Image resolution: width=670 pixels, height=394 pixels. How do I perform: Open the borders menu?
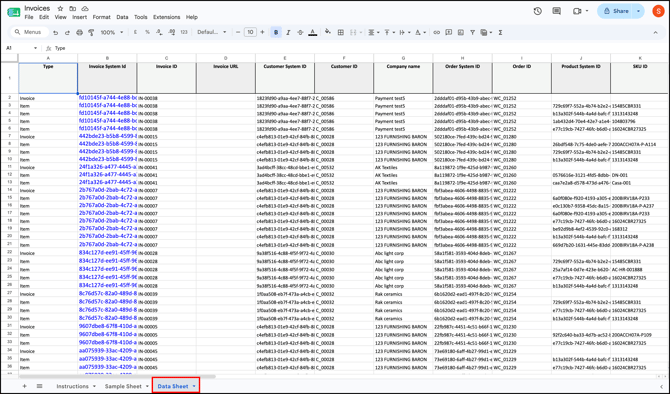341,32
